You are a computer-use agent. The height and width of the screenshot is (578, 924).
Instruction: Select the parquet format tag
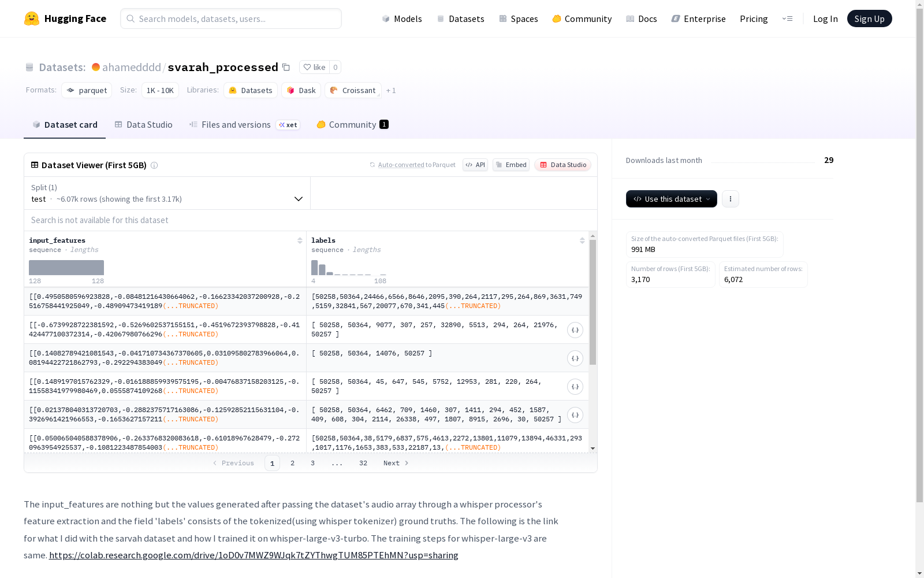pyautogui.click(x=87, y=90)
